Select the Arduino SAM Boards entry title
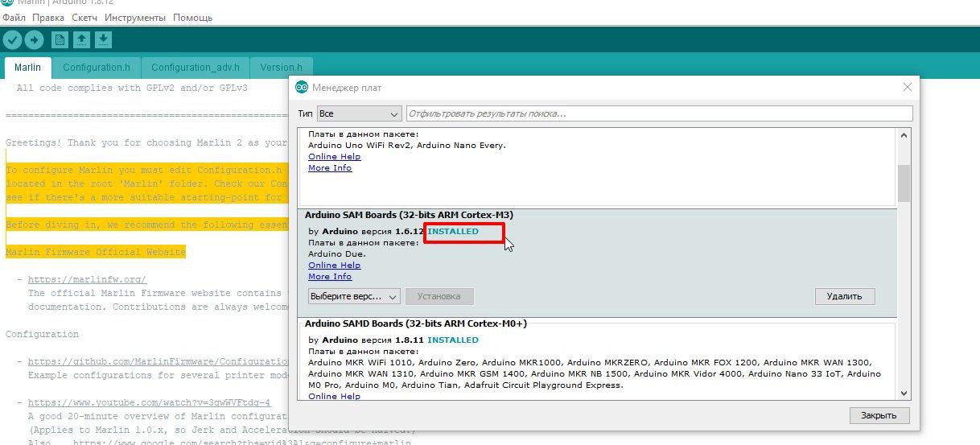Viewport: 980px width, 445px height. click(409, 215)
